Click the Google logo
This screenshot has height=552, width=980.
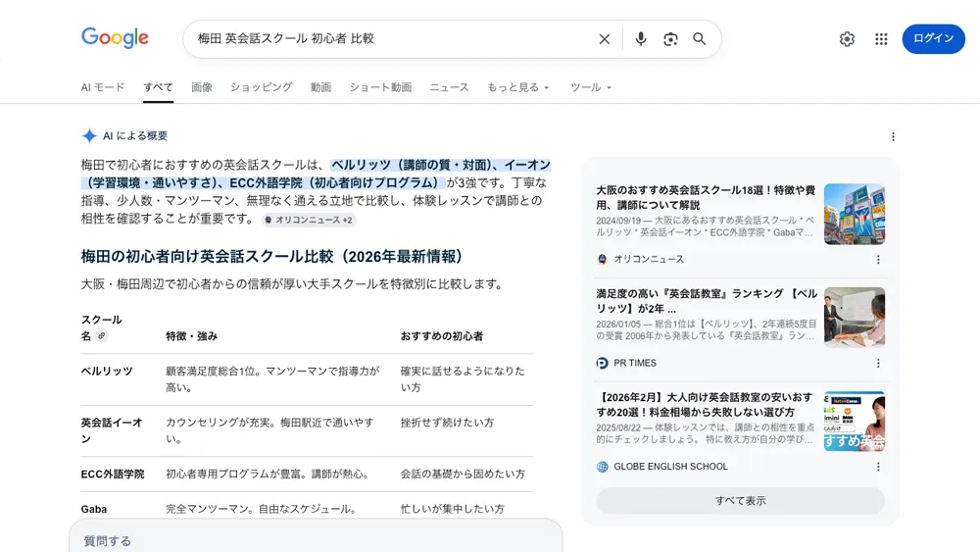click(x=115, y=37)
